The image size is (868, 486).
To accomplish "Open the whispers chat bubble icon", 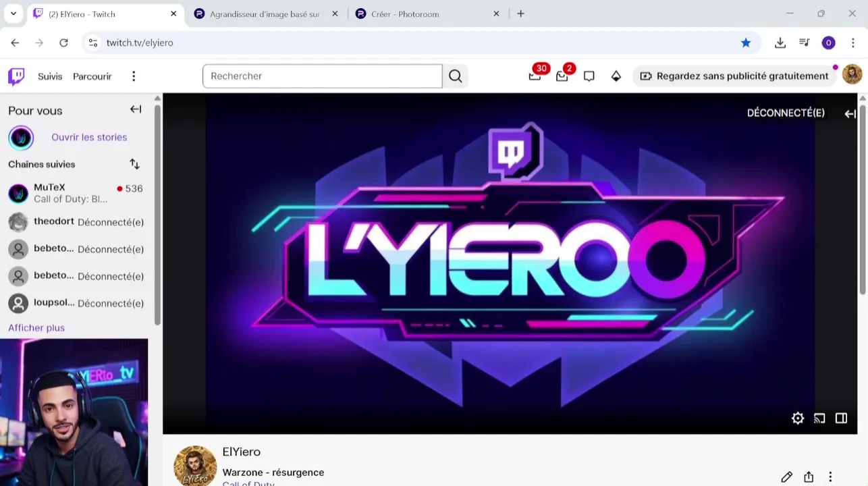I will pyautogui.click(x=589, y=76).
